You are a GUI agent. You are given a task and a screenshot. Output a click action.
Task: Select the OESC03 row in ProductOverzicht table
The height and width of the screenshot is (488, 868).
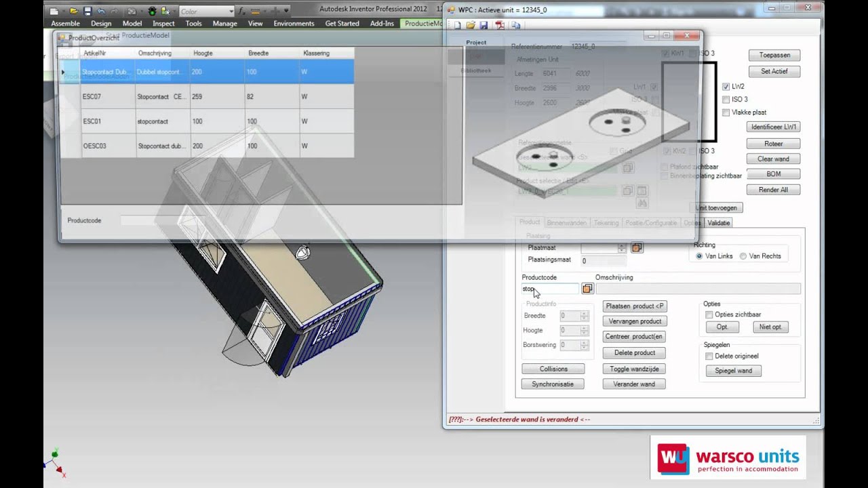click(x=207, y=146)
